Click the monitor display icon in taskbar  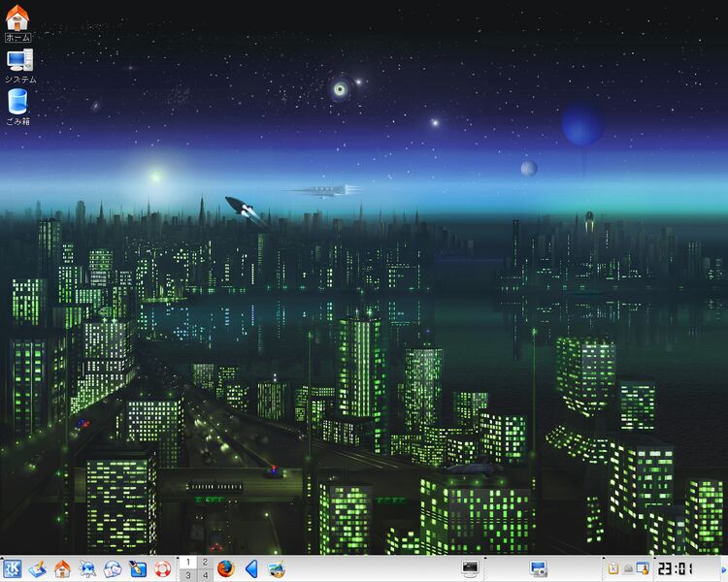click(539, 568)
